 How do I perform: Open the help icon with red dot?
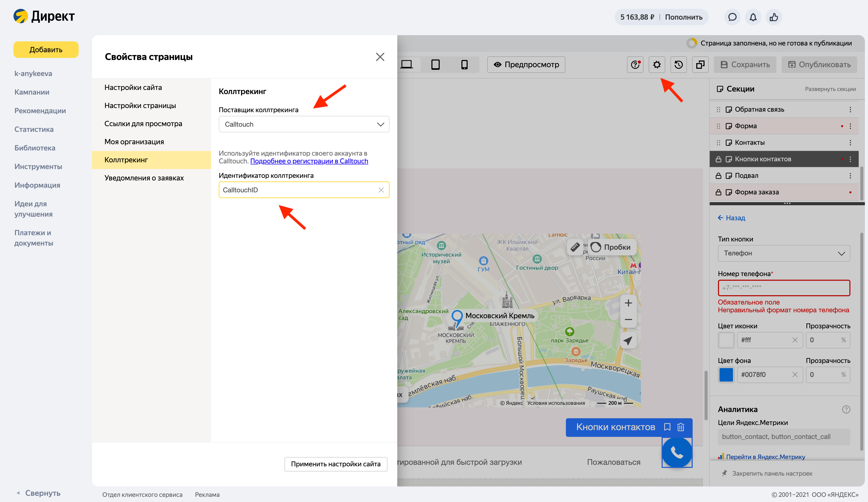635,64
